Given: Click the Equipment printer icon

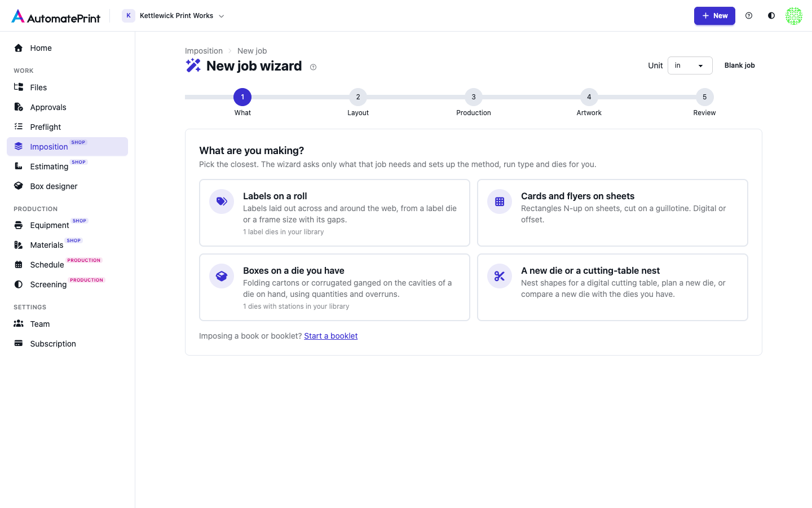Looking at the screenshot, I should click(x=19, y=225).
